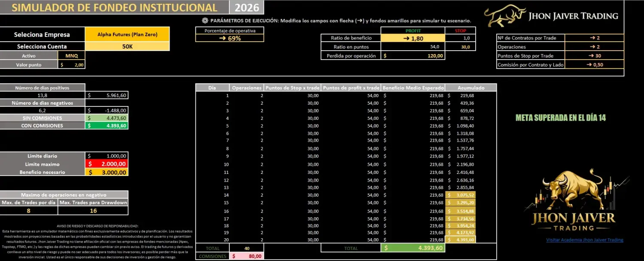
Task: Click the 2026 year label in the title
Action: [246, 7]
